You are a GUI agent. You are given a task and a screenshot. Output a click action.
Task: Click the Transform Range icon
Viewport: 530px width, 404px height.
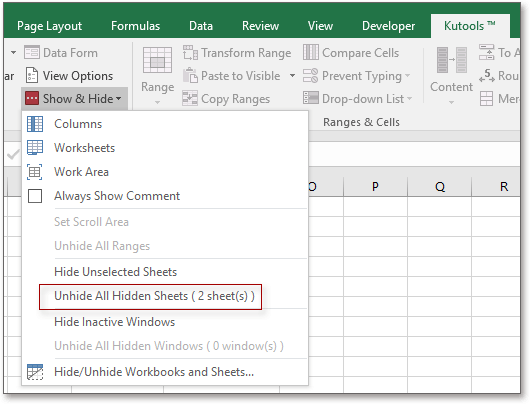point(190,53)
